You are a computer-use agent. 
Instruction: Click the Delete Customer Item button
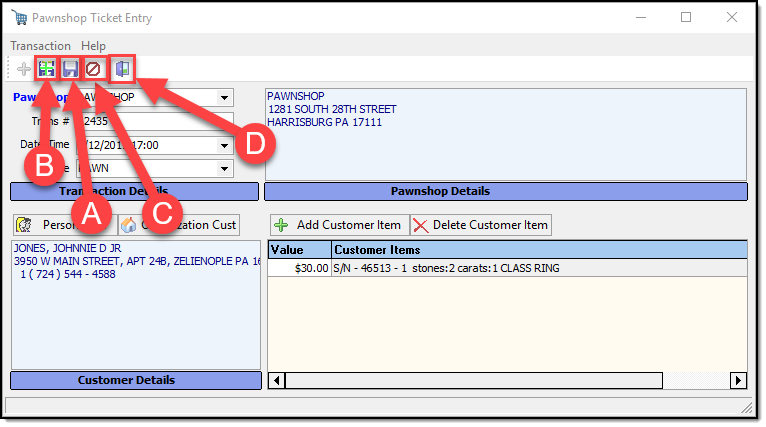coord(480,225)
